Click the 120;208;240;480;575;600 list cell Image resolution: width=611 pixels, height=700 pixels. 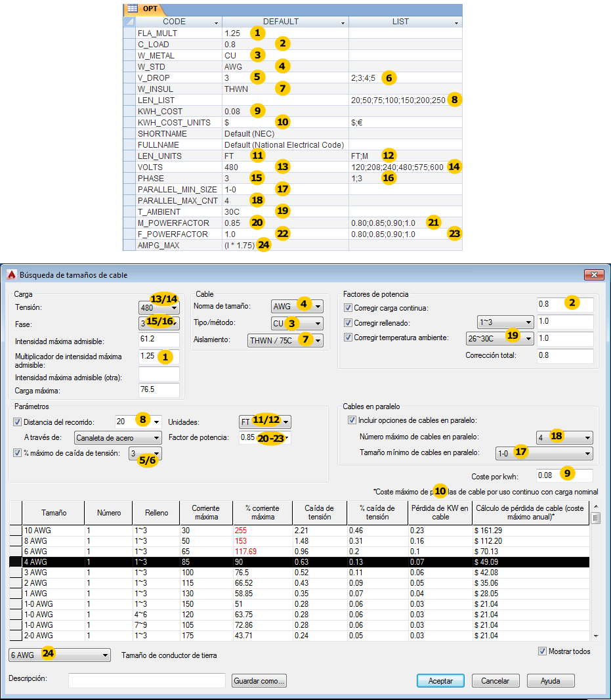[405, 167]
